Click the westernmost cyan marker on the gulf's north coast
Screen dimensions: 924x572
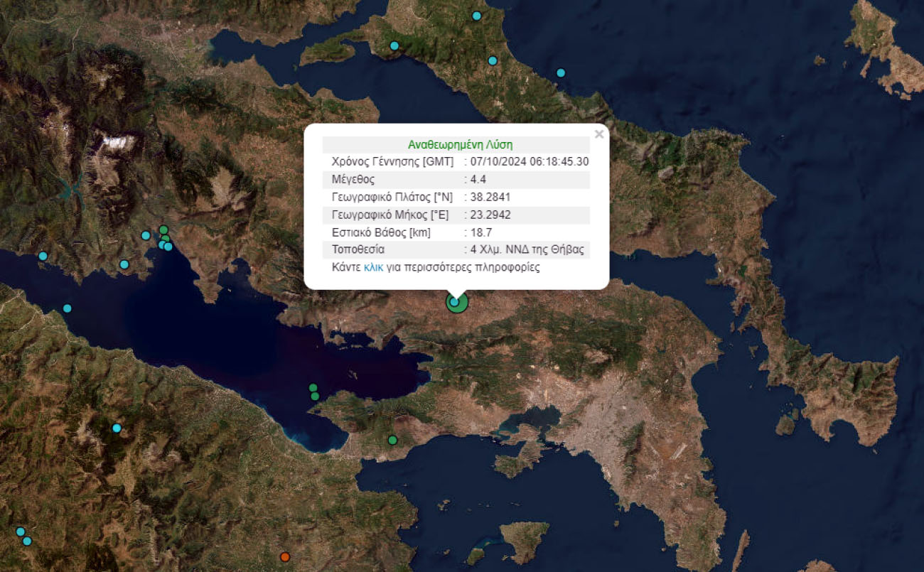(x=43, y=256)
